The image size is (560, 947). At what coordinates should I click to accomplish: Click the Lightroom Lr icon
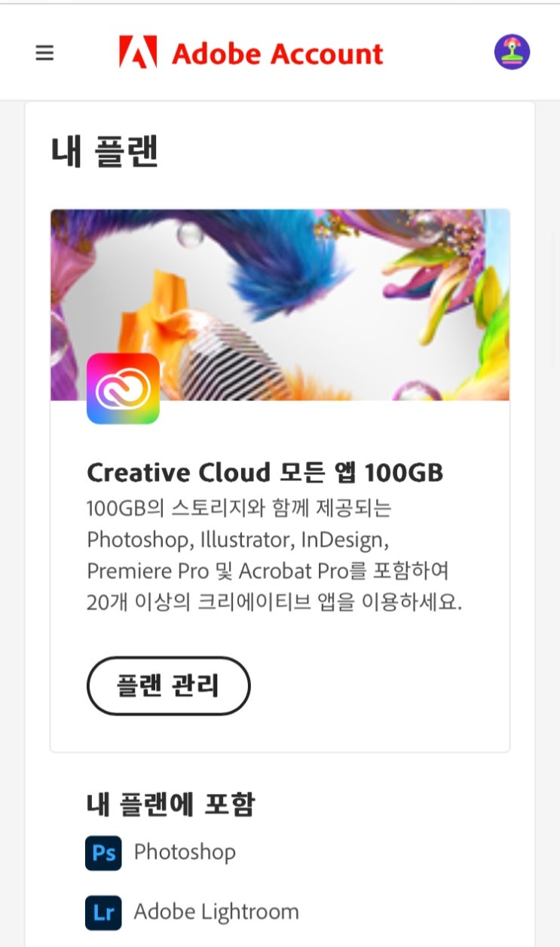click(x=103, y=912)
